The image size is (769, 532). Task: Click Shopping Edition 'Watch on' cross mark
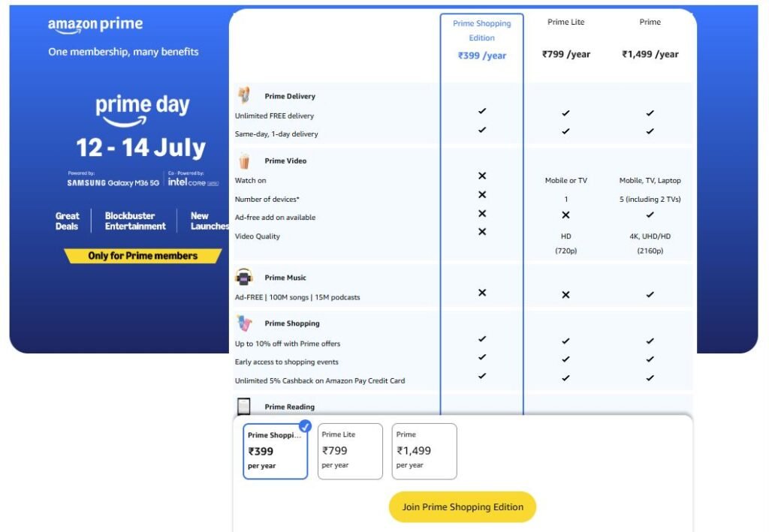482,176
